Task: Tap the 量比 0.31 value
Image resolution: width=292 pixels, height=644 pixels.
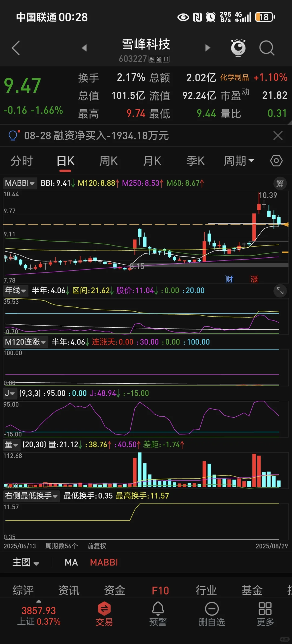Action: click(x=277, y=113)
